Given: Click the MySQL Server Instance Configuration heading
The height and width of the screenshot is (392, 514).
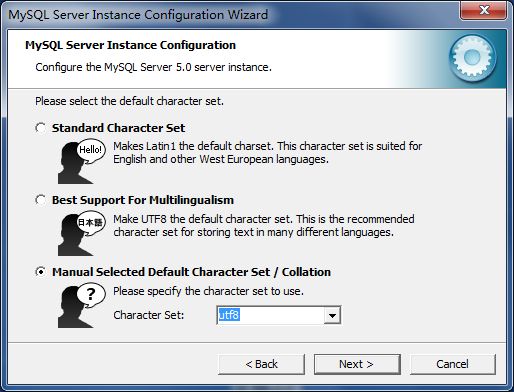Looking at the screenshot, I should pyautogui.click(x=131, y=45).
